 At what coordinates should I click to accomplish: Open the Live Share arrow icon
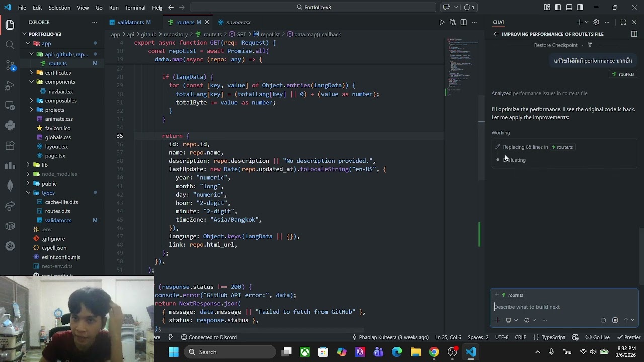click(10, 206)
